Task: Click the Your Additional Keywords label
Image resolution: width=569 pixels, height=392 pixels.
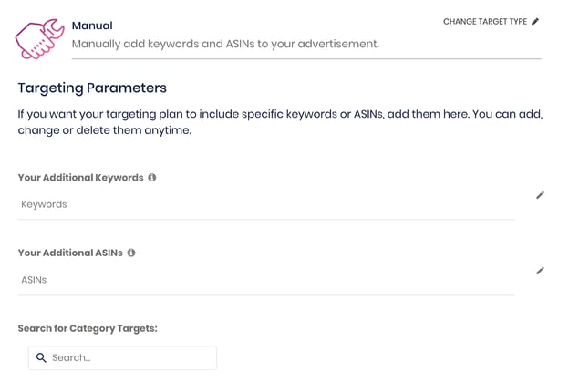Action: coord(80,178)
